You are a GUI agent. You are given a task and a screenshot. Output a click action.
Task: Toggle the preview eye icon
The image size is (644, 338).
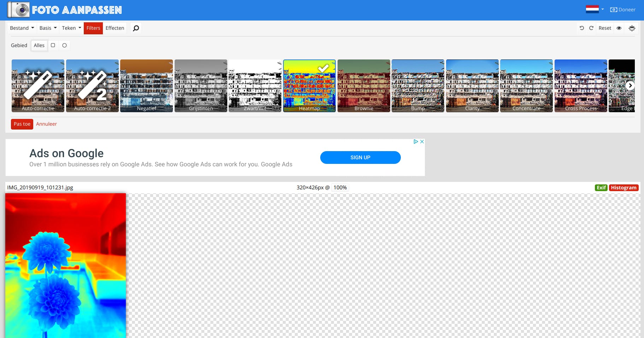click(619, 28)
